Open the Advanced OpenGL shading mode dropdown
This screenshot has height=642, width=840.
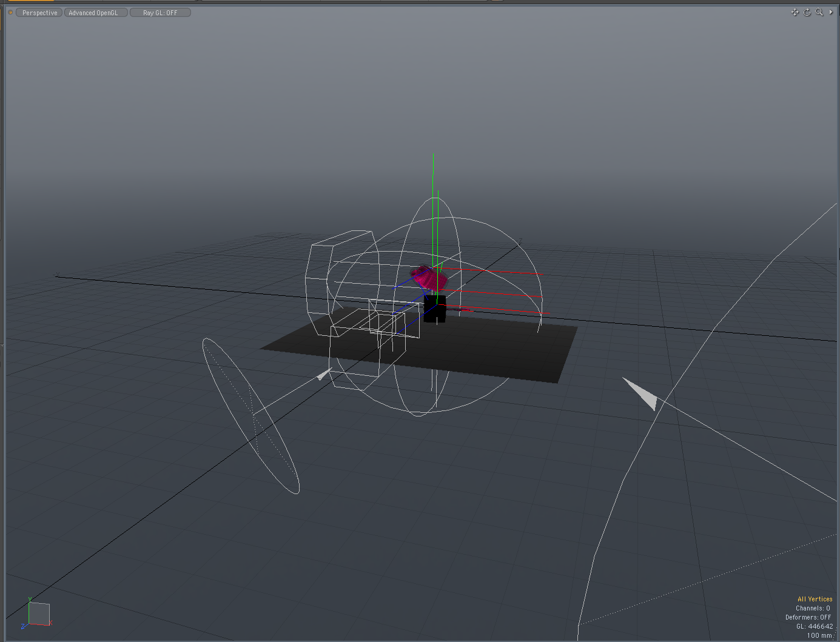tap(95, 12)
